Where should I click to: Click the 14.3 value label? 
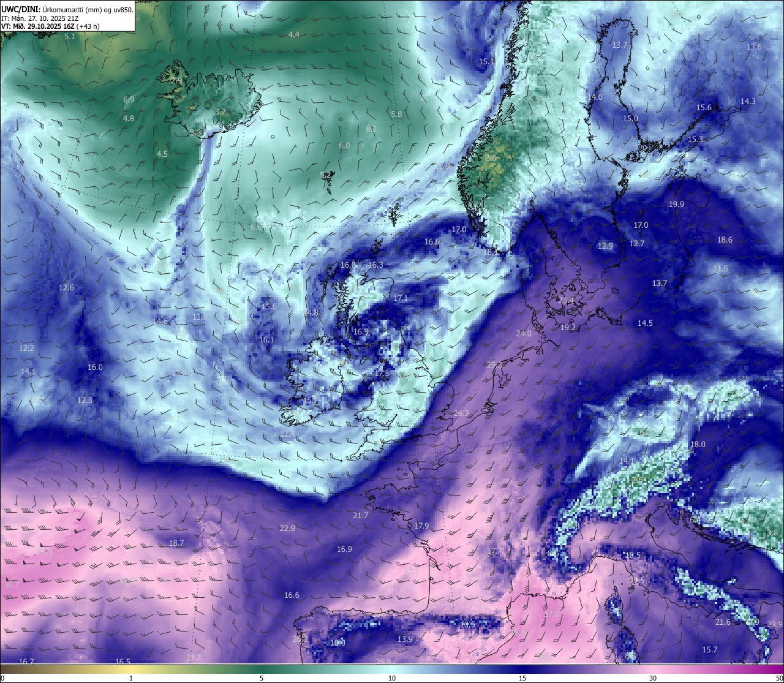748,102
